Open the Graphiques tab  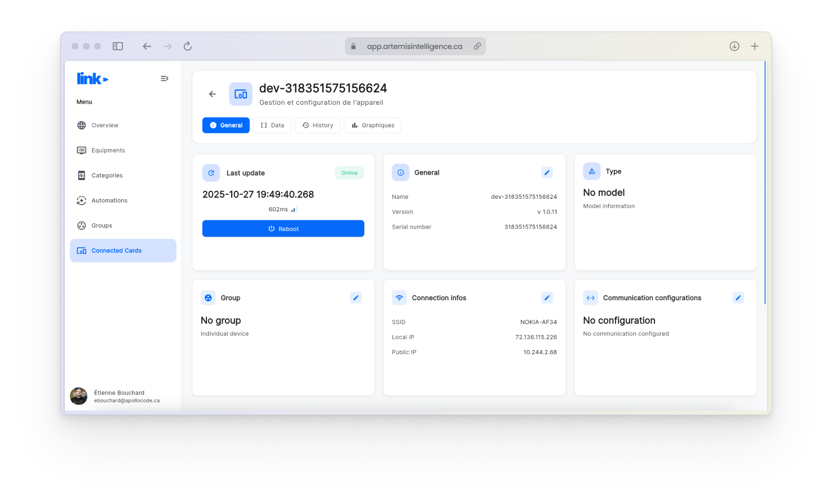point(373,125)
